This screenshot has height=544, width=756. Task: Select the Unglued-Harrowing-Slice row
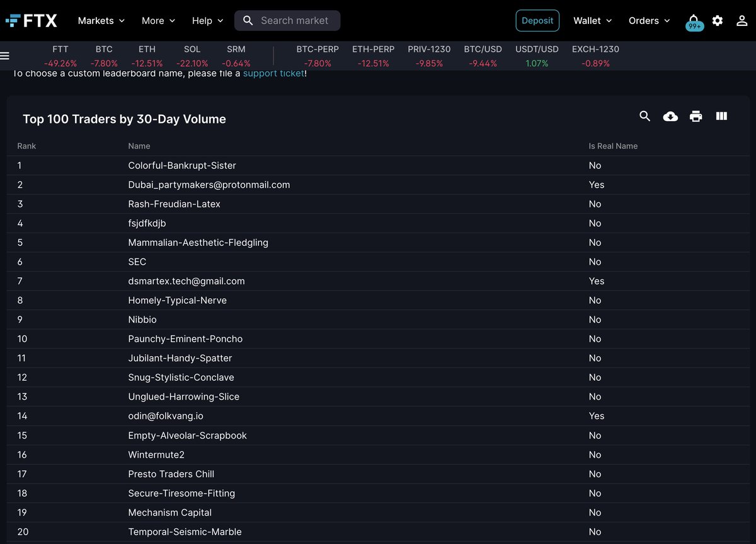[x=378, y=396]
